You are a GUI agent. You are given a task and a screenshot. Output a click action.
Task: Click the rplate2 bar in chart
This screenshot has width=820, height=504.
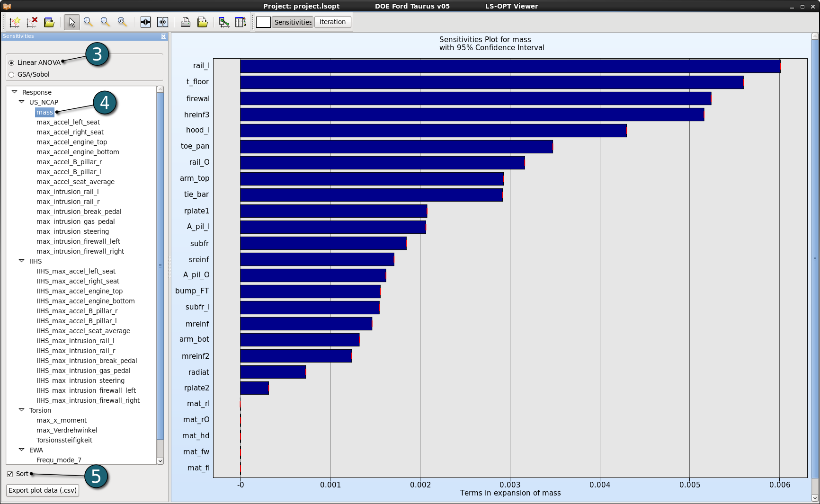(x=254, y=388)
